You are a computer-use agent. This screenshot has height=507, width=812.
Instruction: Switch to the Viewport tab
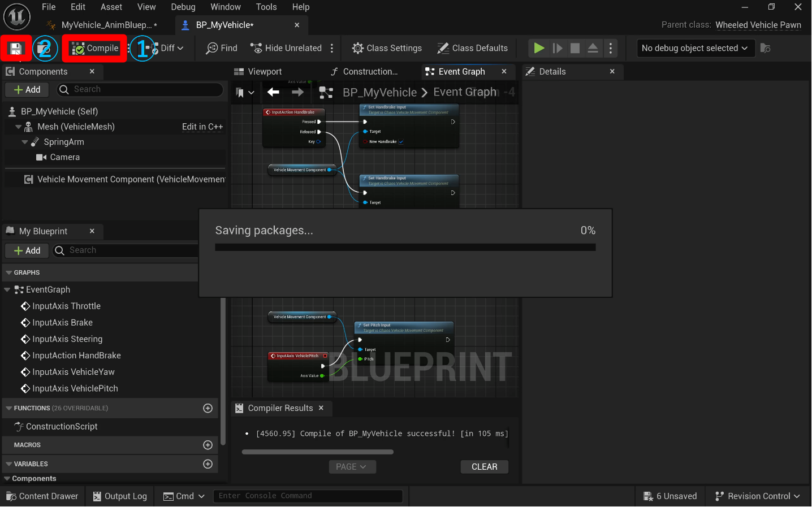click(x=258, y=71)
